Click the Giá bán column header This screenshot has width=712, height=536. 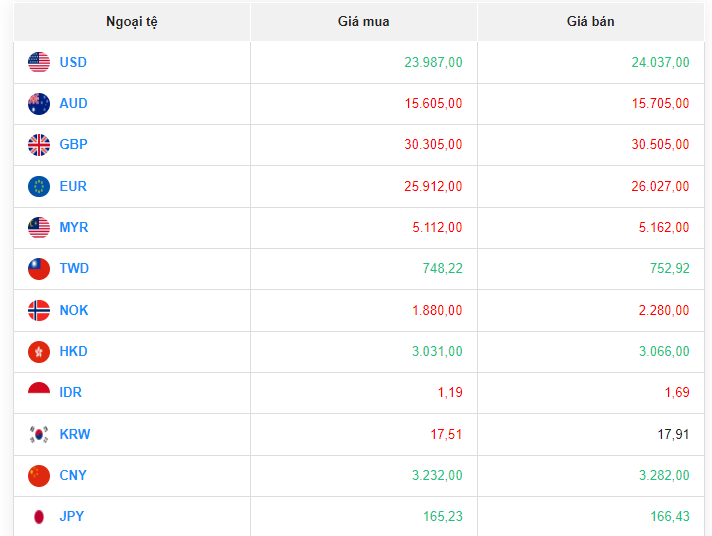click(x=591, y=21)
